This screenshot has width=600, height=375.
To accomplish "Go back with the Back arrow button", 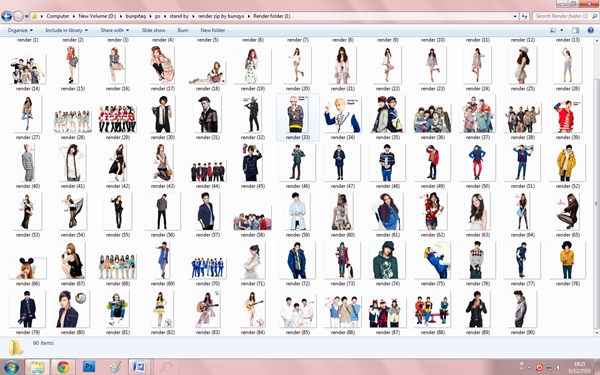I will (x=7, y=16).
